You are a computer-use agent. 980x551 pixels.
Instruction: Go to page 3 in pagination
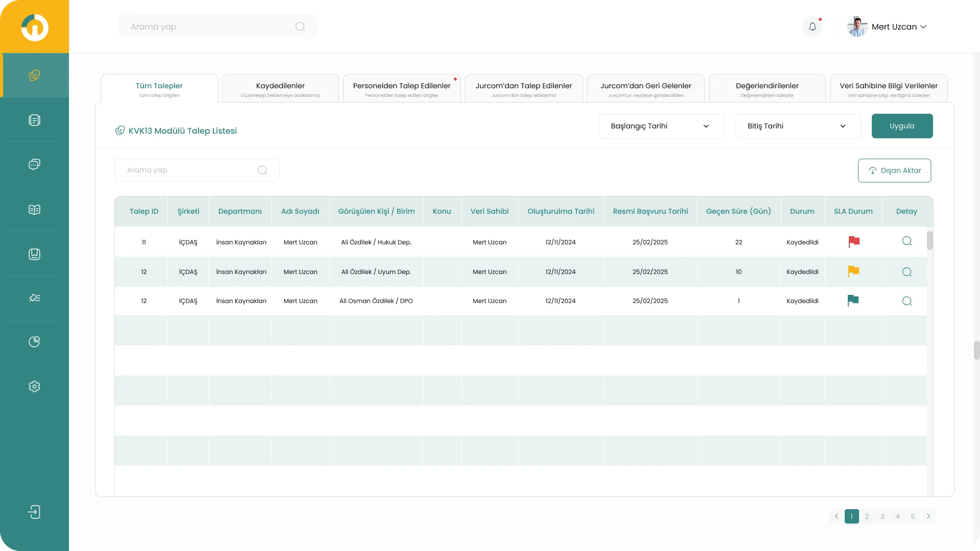click(x=882, y=516)
